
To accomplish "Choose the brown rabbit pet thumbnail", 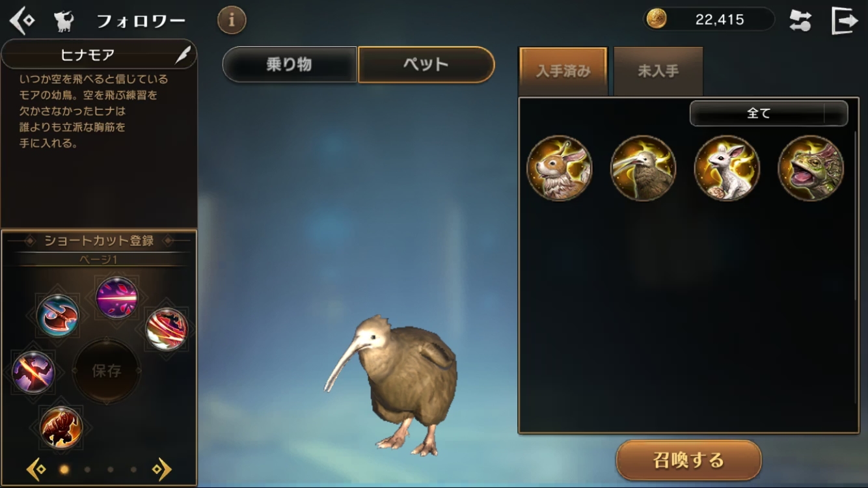I will [x=559, y=168].
